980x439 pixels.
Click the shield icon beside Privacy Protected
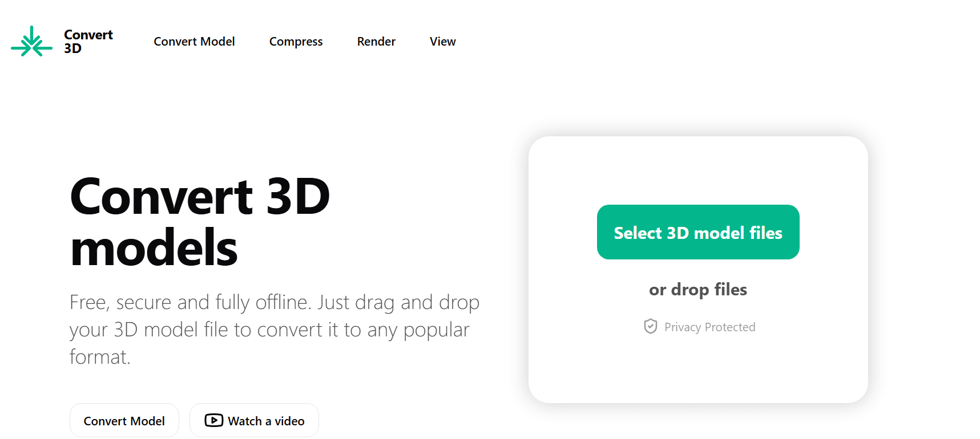650,326
